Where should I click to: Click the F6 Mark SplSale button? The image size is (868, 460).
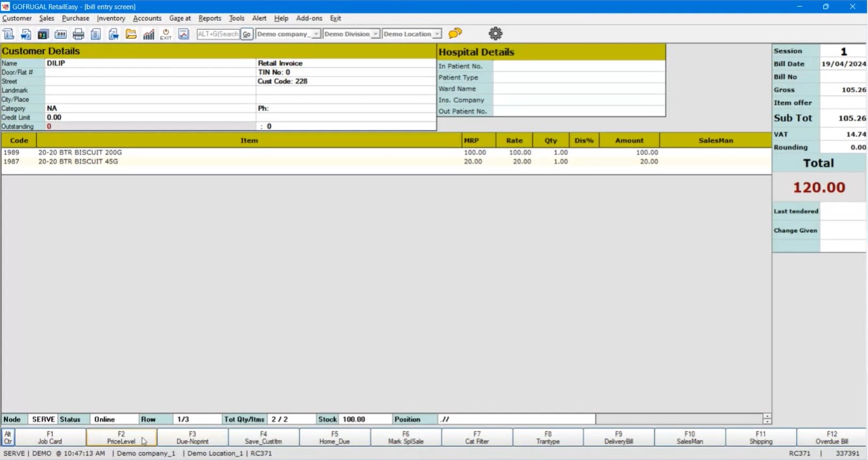click(x=406, y=437)
